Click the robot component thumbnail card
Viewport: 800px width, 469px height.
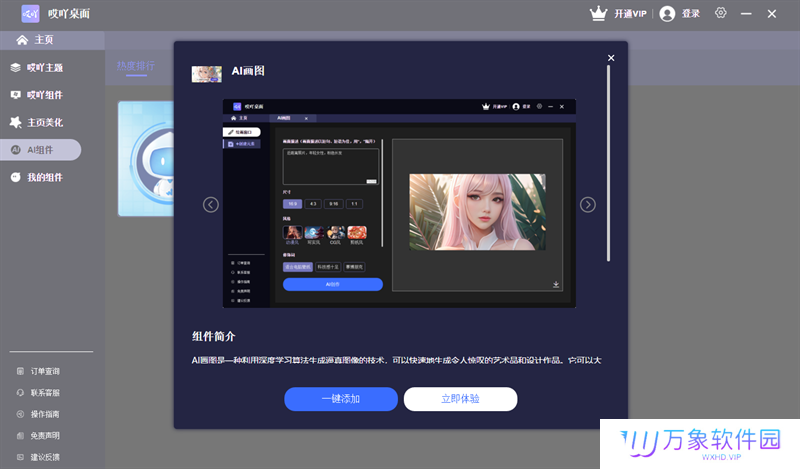[146, 159]
